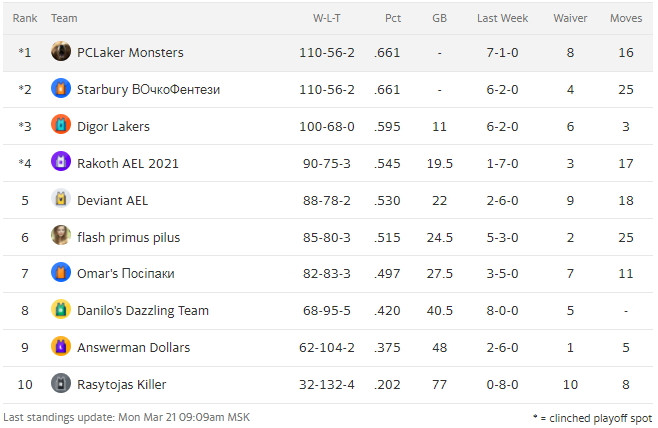
Task: Click the Answerman Dollars team icon
Action: [61, 347]
